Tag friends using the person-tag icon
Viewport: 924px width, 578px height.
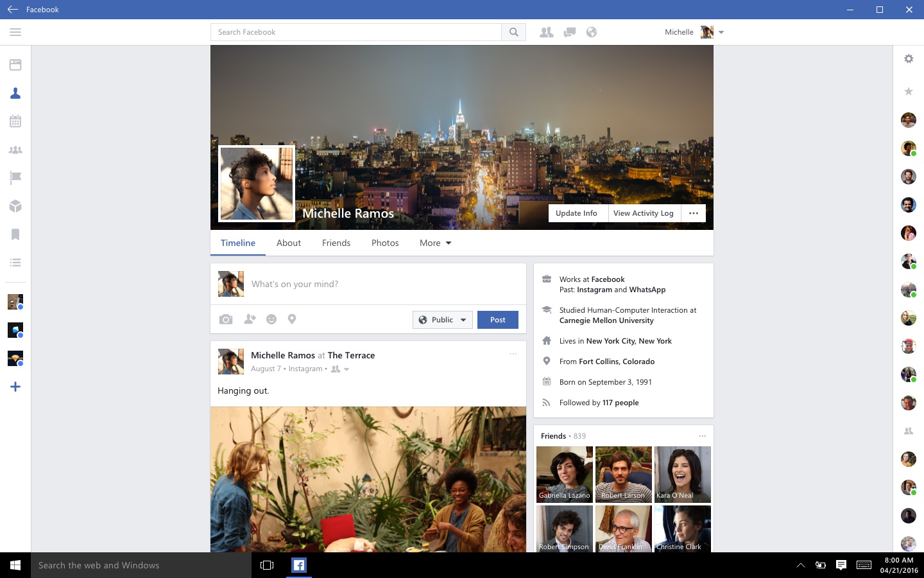250,319
